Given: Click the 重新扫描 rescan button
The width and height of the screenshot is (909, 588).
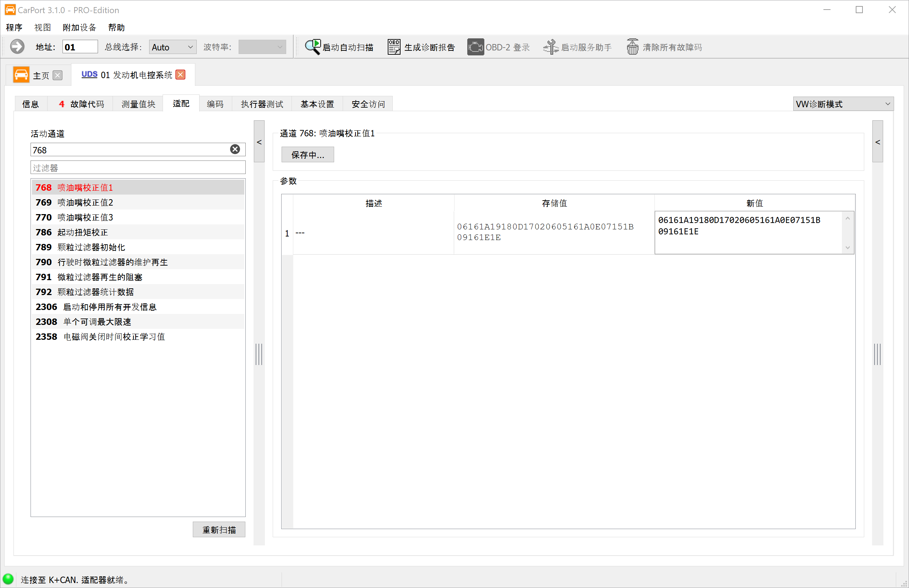Looking at the screenshot, I should (219, 529).
